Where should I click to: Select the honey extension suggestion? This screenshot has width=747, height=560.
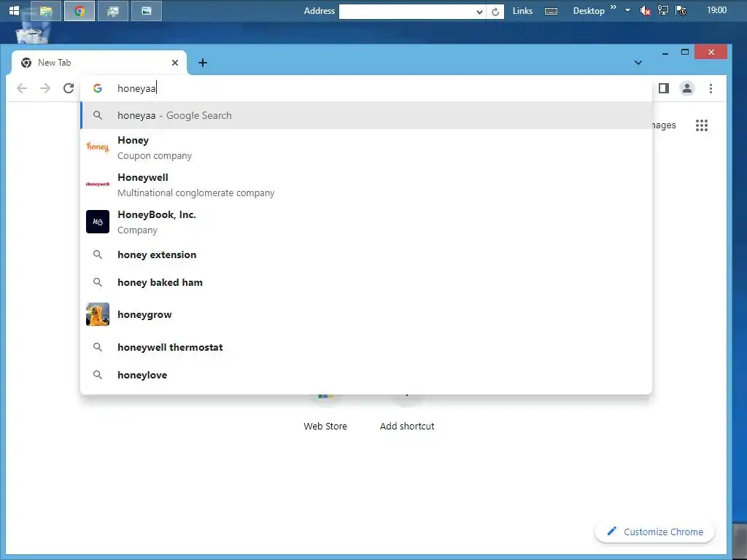[x=366, y=254]
